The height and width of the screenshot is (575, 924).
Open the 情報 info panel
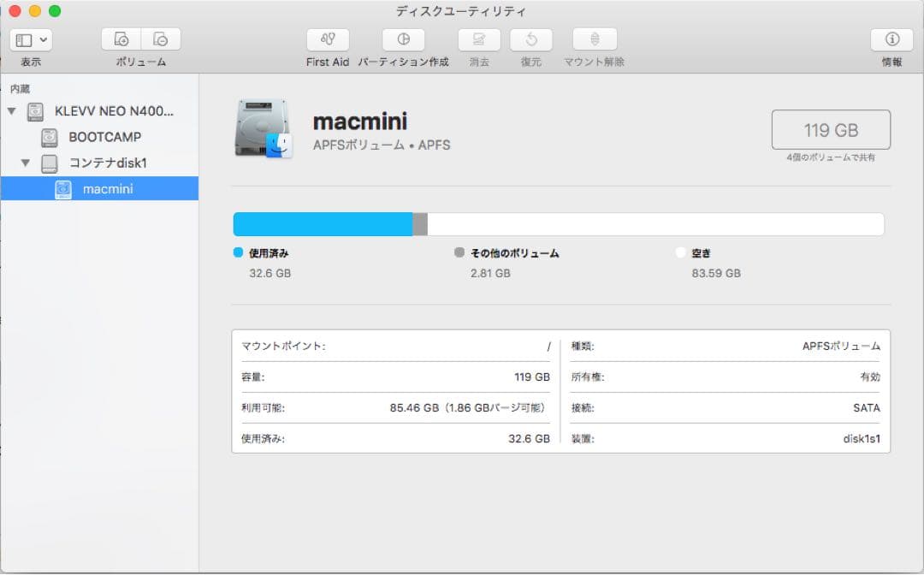(x=891, y=39)
